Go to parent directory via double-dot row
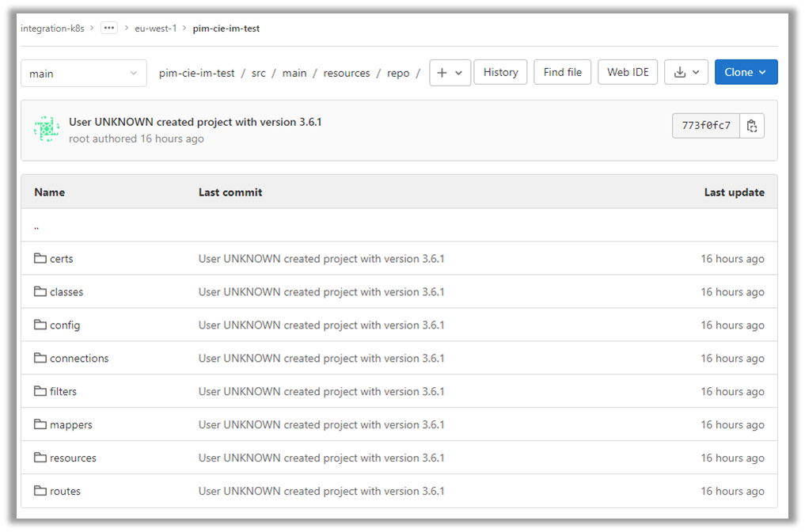Screen dimensions: 805x532 click(x=37, y=226)
